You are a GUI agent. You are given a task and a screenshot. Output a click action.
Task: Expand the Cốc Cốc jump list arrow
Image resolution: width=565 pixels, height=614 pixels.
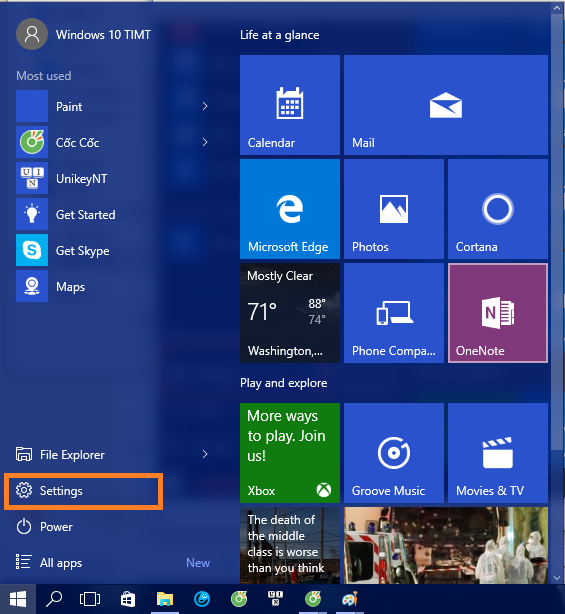click(x=205, y=142)
